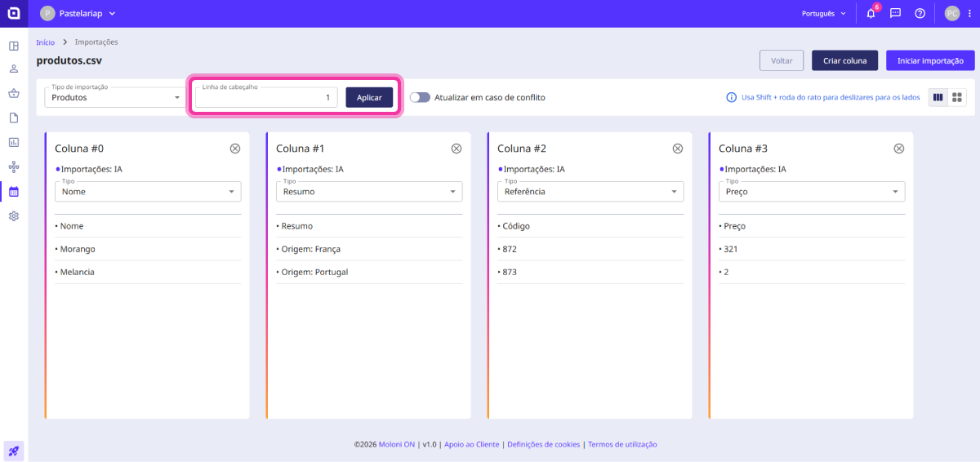
Task: Click the Coluna #3 card heading
Action: point(743,149)
